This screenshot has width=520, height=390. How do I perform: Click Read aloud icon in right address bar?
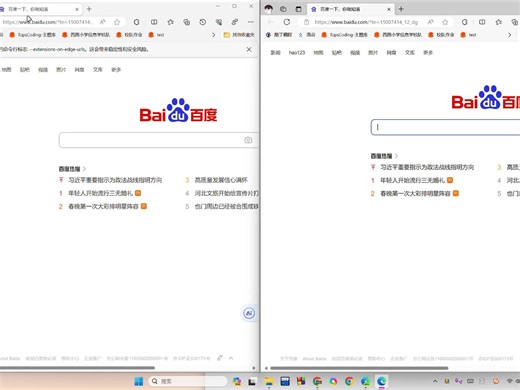click(x=431, y=22)
